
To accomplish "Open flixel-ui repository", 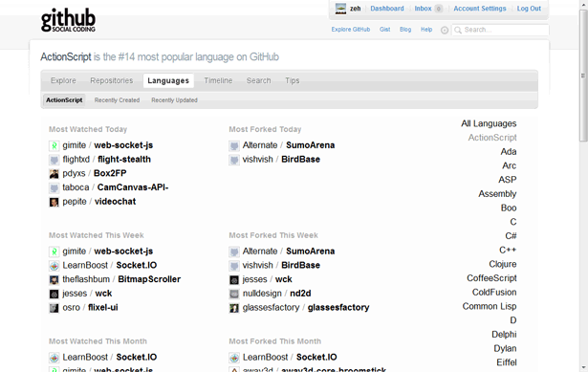I will 102,308.
